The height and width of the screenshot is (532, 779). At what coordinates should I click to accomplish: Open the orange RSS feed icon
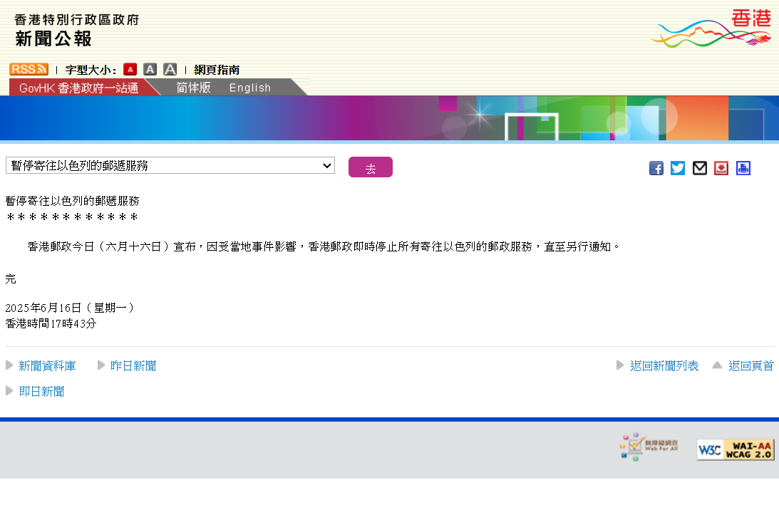29,69
